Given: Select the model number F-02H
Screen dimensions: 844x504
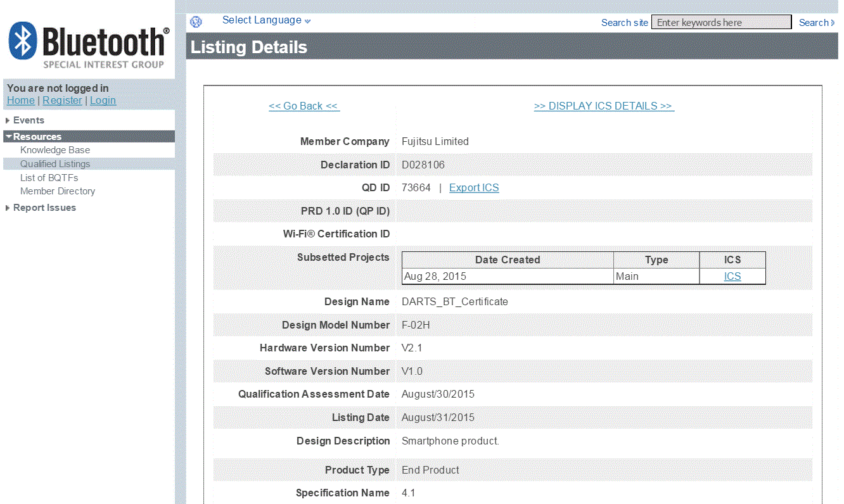Looking at the screenshot, I should [416, 325].
